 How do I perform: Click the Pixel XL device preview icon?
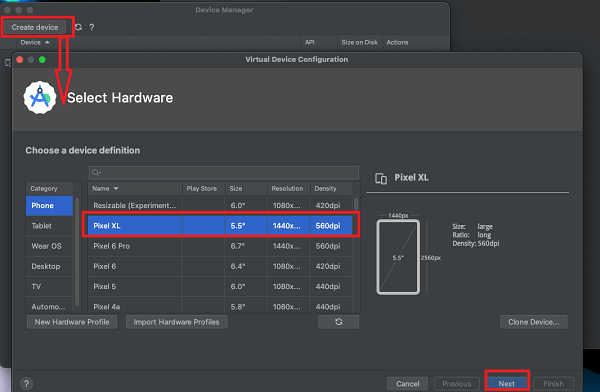(x=381, y=178)
